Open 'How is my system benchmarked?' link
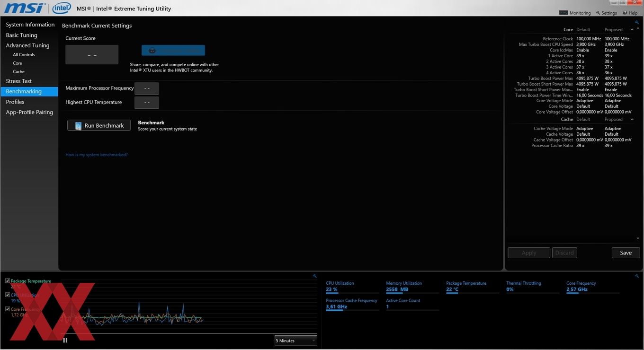The height and width of the screenshot is (350, 644). pyautogui.click(x=97, y=155)
